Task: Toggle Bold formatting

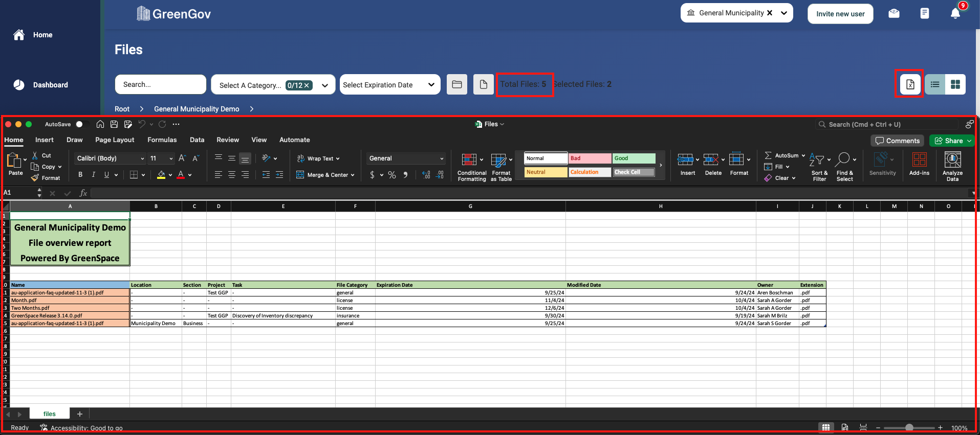Action: point(80,175)
